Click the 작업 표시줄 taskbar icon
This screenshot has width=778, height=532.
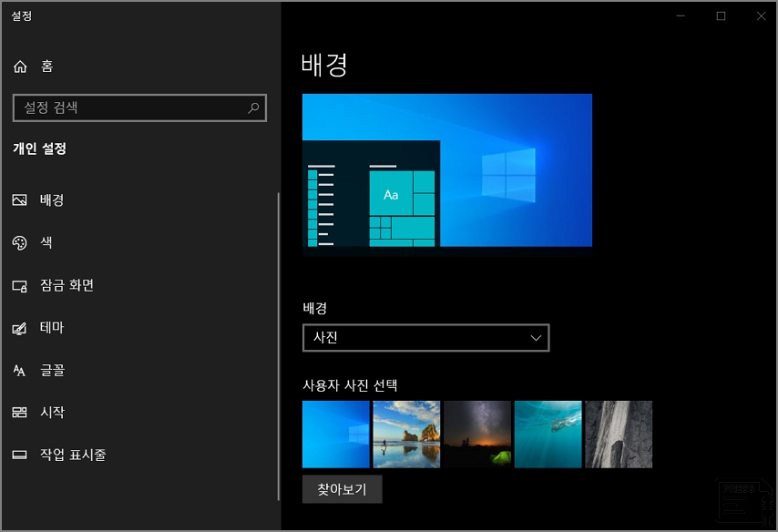tap(19, 455)
